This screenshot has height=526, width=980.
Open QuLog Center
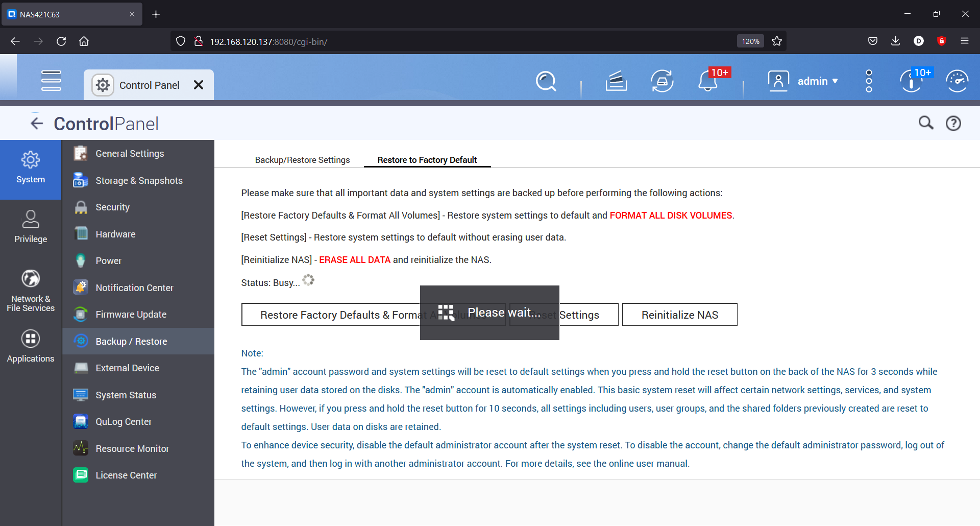pyautogui.click(x=138, y=421)
